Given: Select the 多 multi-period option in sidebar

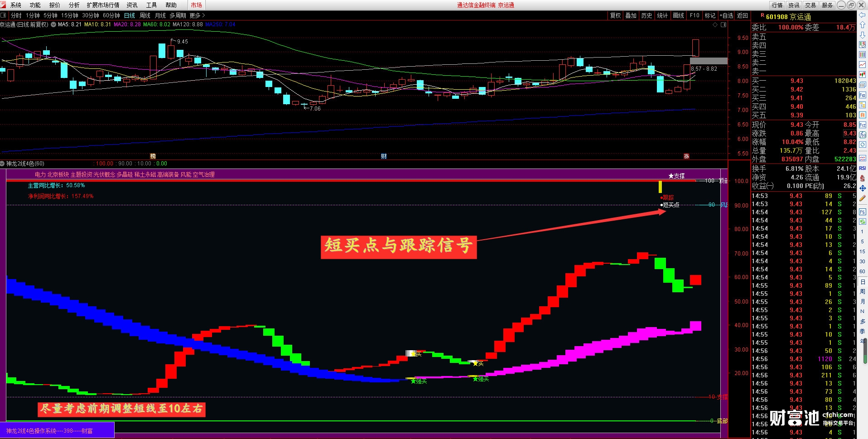Looking at the screenshot, I should point(862,321).
